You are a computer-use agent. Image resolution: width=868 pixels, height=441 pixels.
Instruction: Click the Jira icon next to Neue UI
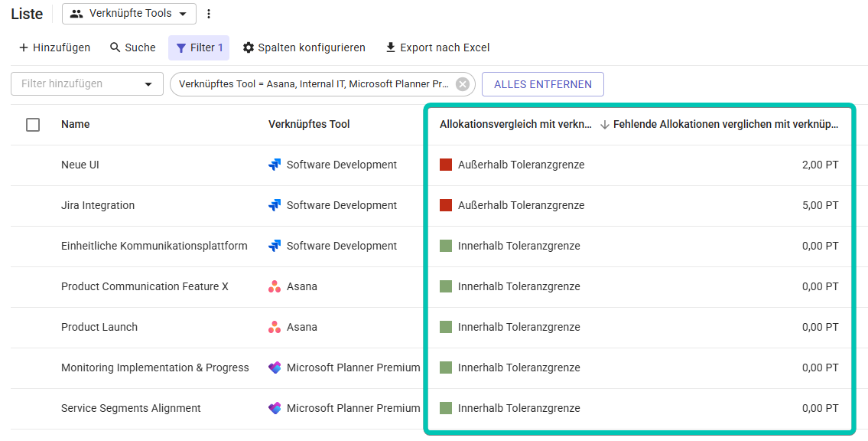coord(275,164)
